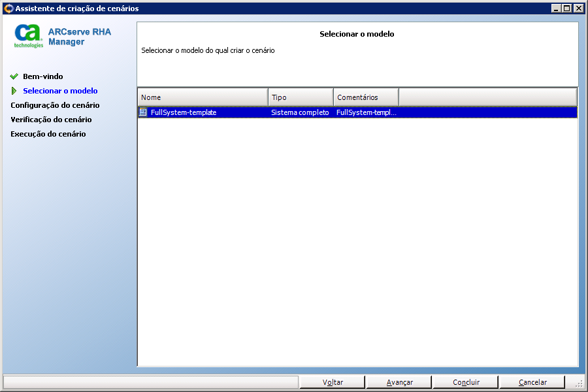588x392 pixels.
Task: Click the instruction text about criar o cenário
Action: (x=208, y=50)
